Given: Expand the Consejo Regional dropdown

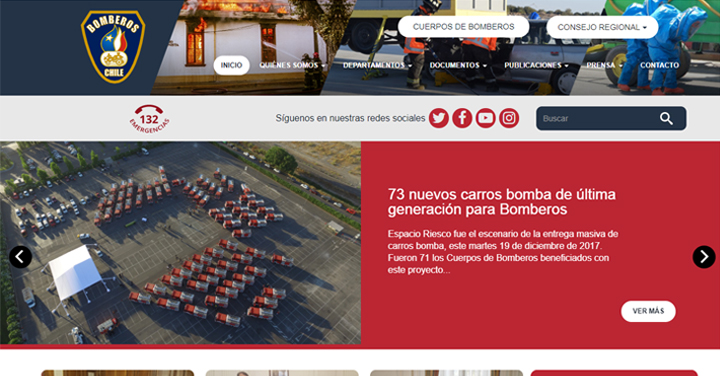Looking at the screenshot, I should coord(602,27).
